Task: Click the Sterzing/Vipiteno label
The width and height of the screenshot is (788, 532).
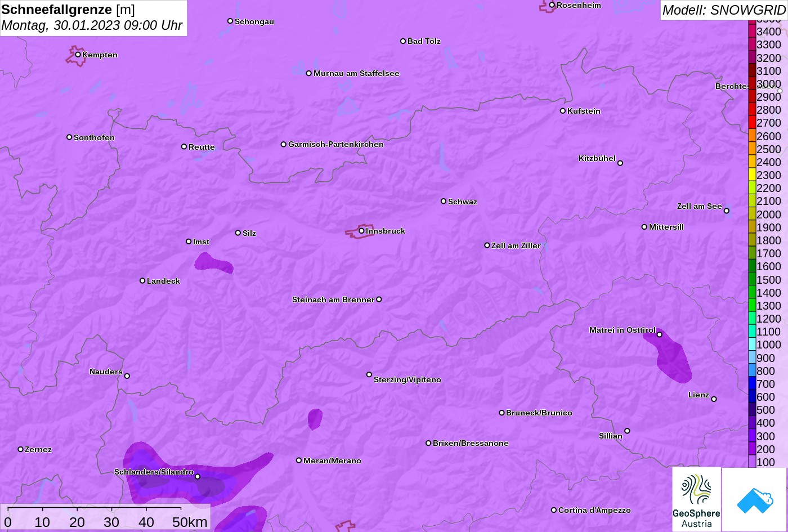Action: [x=408, y=379]
